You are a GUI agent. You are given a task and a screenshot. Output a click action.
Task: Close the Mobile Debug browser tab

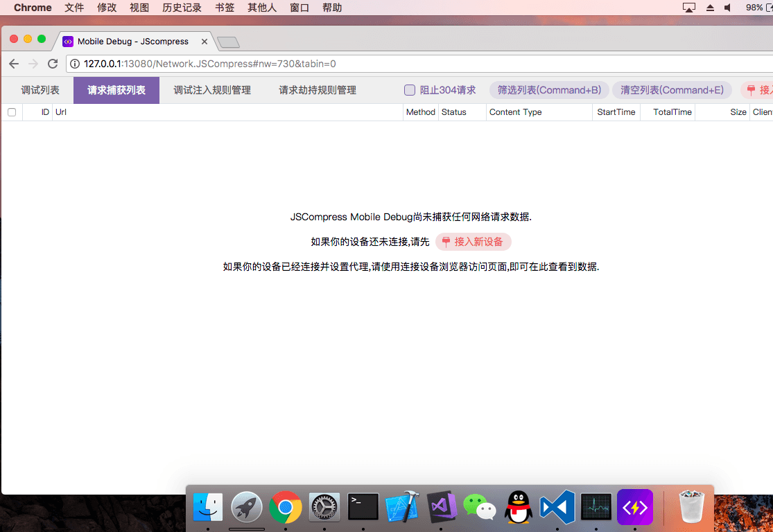[x=204, y=42]
